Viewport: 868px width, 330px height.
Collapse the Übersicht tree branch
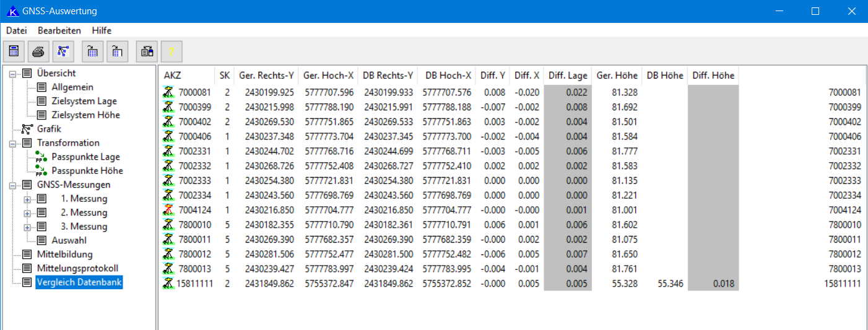pos(13,74)
